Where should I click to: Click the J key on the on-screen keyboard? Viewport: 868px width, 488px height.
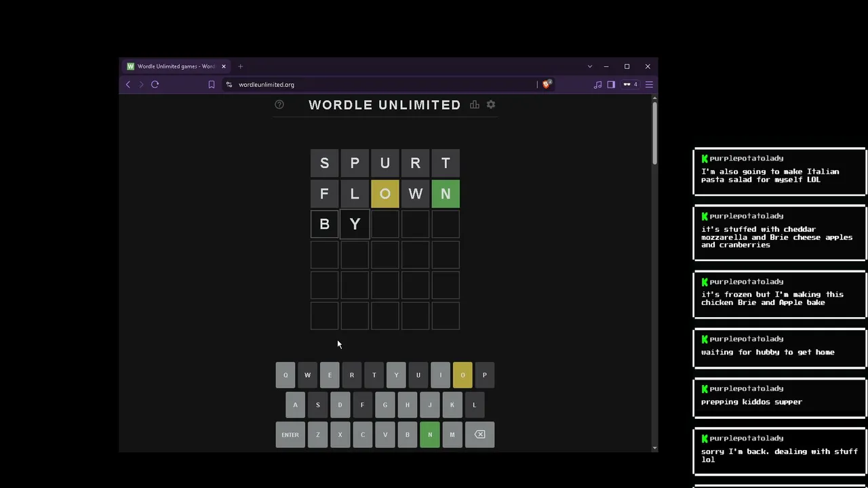coord(429,405)
